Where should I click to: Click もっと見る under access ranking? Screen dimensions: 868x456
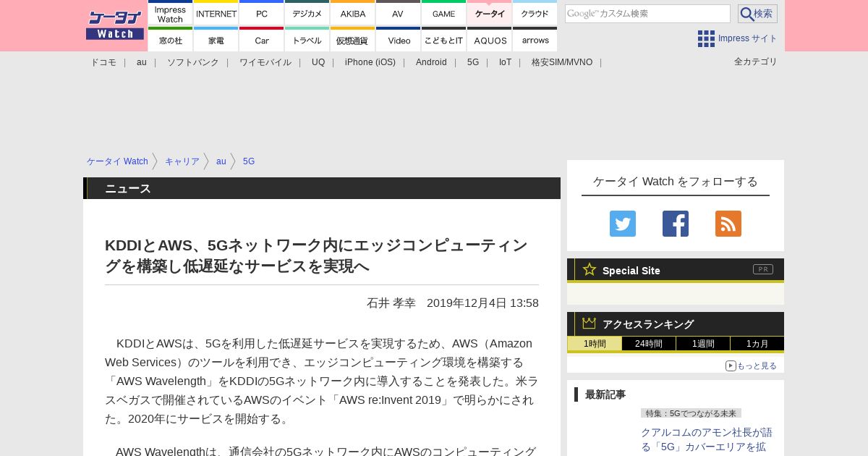(752, 366)
